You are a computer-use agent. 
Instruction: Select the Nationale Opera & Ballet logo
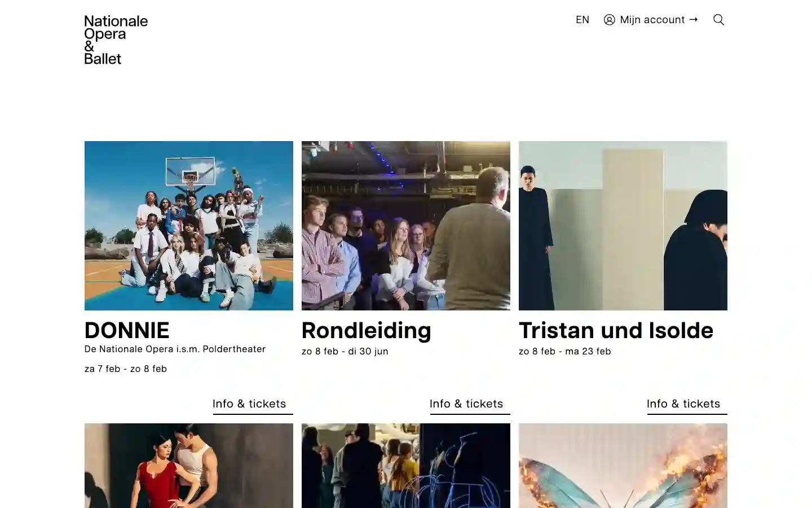click(x=116, y=40)
